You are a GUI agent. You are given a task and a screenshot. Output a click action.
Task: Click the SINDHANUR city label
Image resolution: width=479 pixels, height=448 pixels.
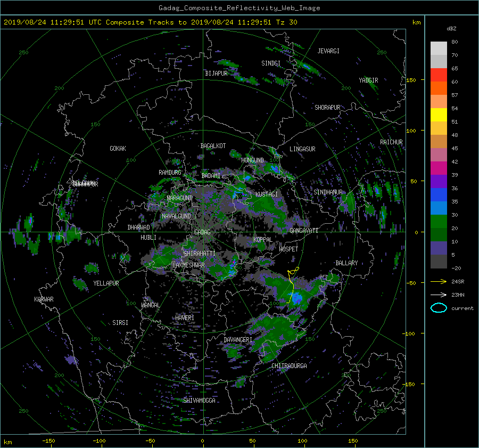[328, 192]
